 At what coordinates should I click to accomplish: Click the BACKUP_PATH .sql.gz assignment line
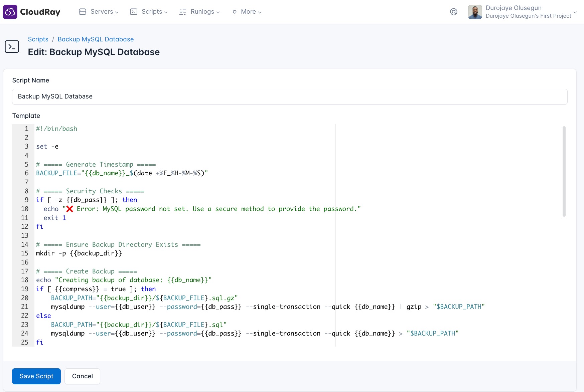tap(144, 298)
